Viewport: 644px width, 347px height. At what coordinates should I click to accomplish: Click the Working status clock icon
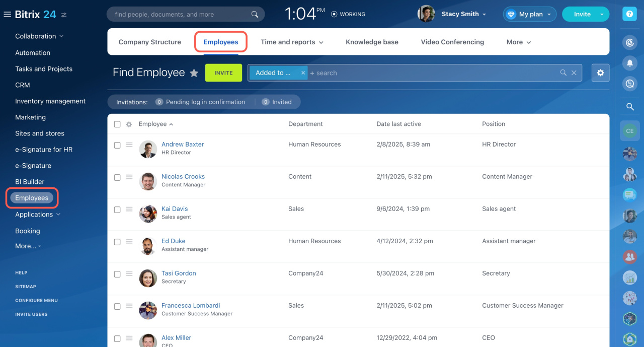334,14
